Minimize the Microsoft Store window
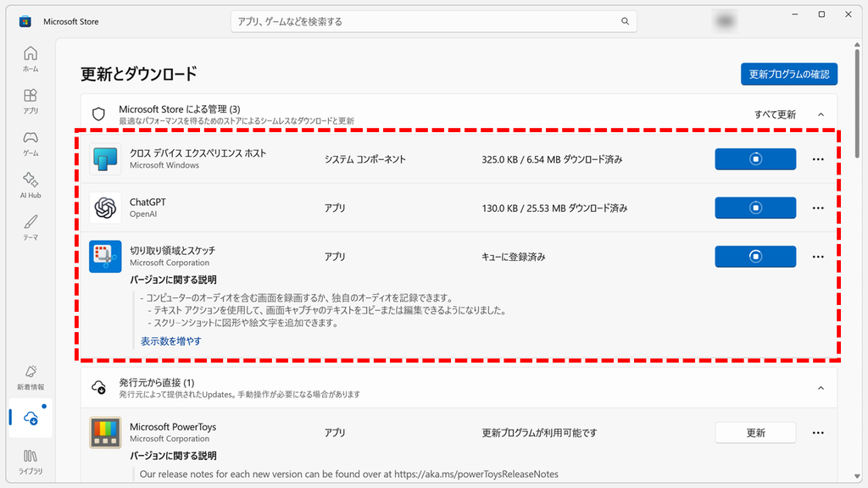The image size is (868, 488). click(x=795, y=14)
